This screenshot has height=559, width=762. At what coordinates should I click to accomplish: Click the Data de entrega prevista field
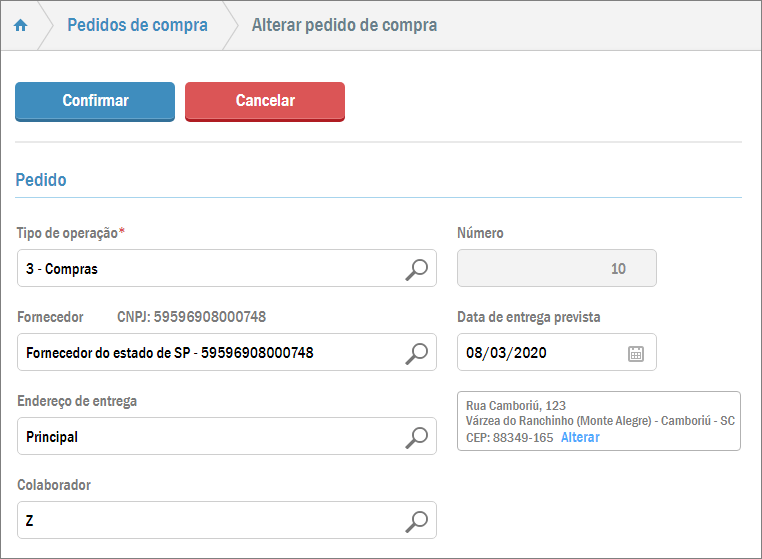click(x=540, y=353)
